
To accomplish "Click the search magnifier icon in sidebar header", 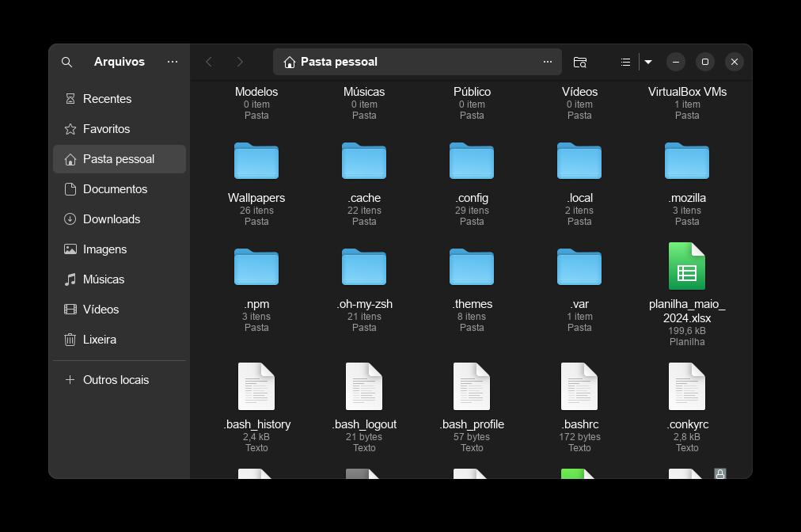I will click(x=67, y=62).
